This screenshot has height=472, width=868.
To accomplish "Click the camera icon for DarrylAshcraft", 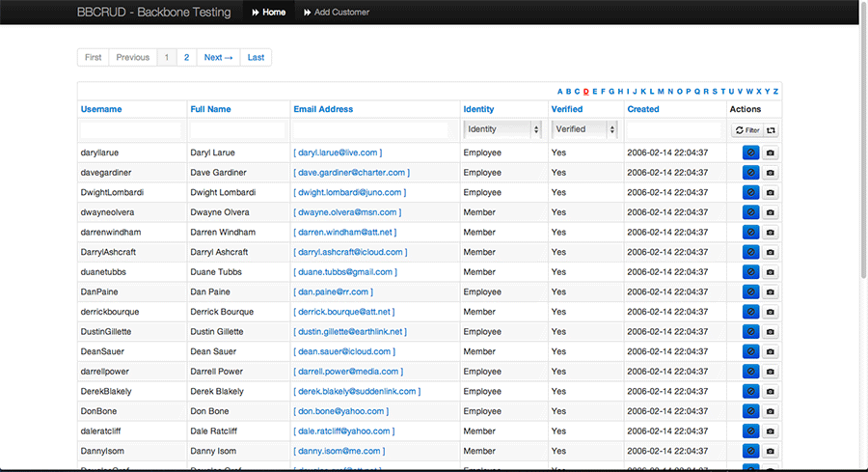I will tap(770, 252).
